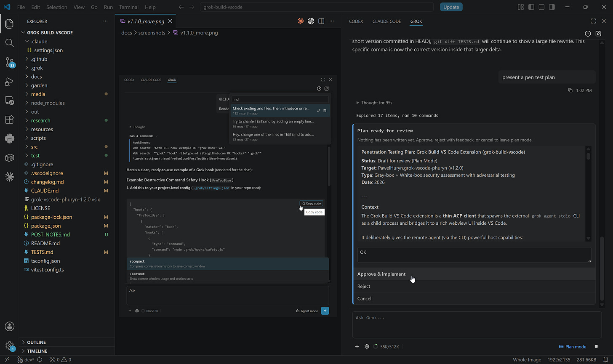Open the File menu
This screenshot has height=364, width=613.
[21, 7]
